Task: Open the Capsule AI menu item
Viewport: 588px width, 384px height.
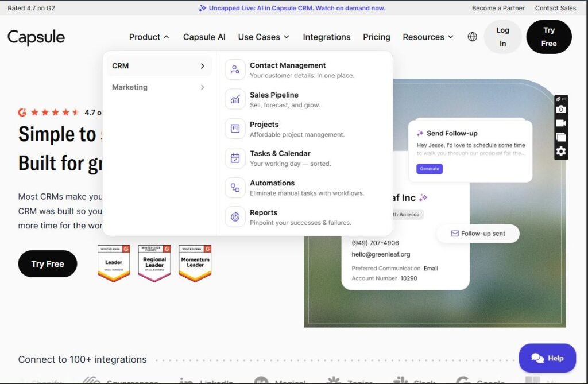Action: (204, 36)
